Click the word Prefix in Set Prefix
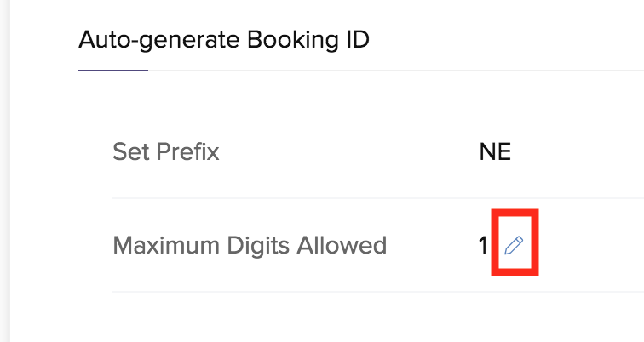The height and width of the screenshot is (342, 644). click(x=187, y=151)
